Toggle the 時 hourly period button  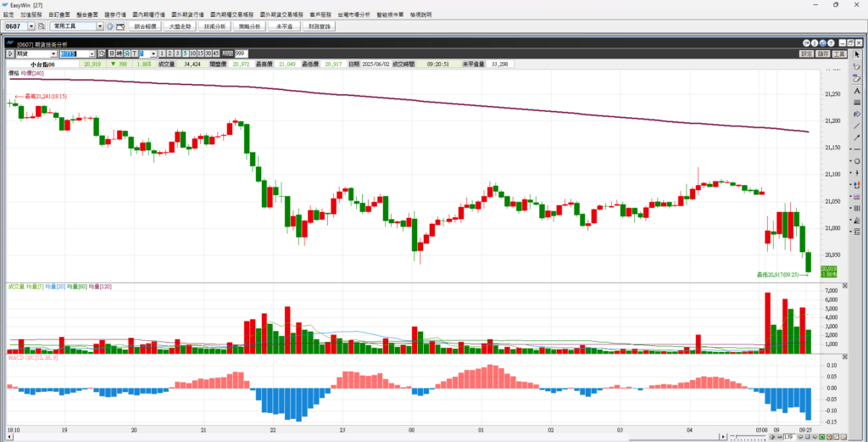tap(119, 53)
